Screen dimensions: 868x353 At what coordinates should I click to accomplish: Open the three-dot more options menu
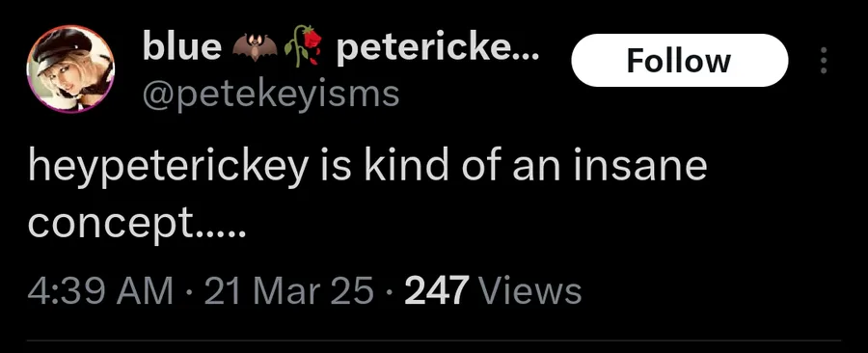(824, 61)
